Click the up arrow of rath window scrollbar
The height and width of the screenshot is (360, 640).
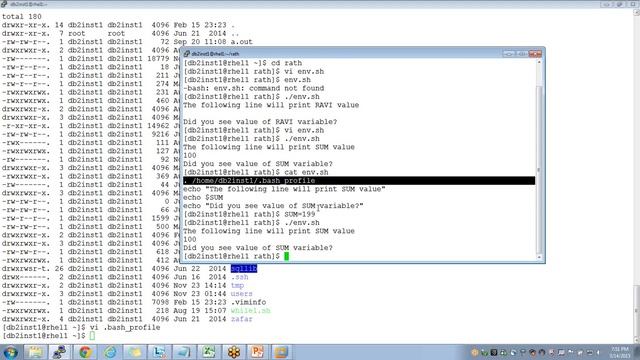coord(539,62)
